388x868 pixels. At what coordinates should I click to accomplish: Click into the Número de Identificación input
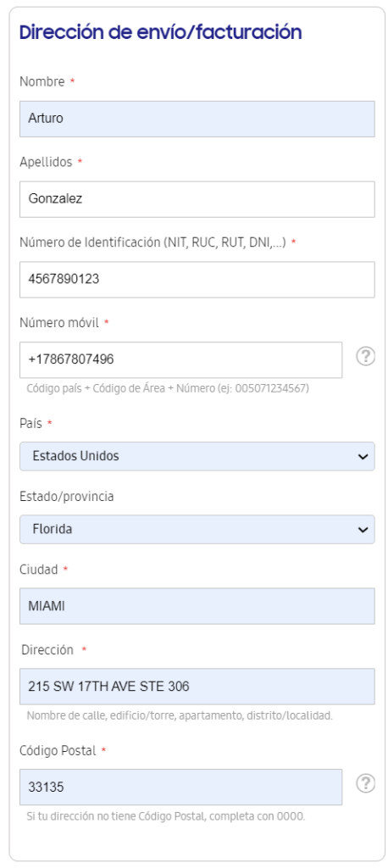197,280
